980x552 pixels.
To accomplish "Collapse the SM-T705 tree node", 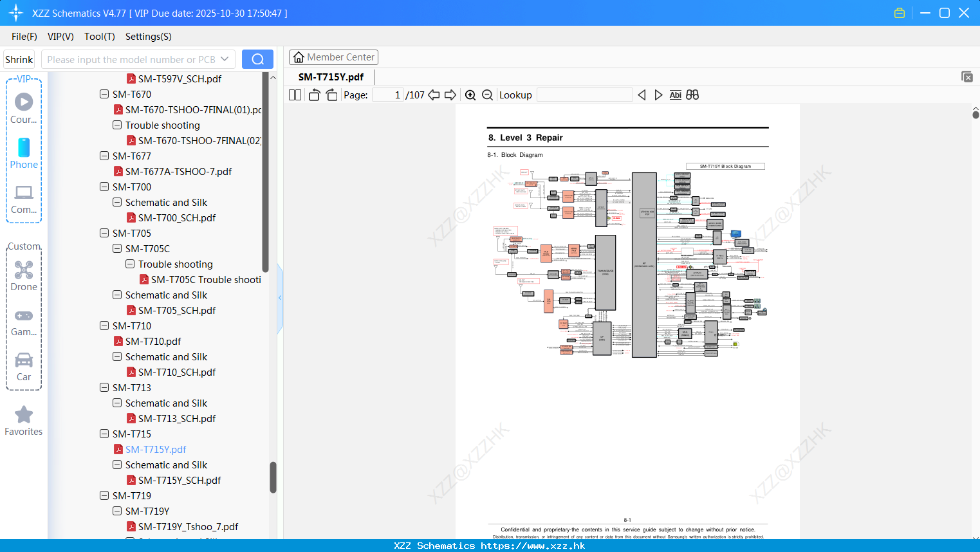I will [104, 233].
